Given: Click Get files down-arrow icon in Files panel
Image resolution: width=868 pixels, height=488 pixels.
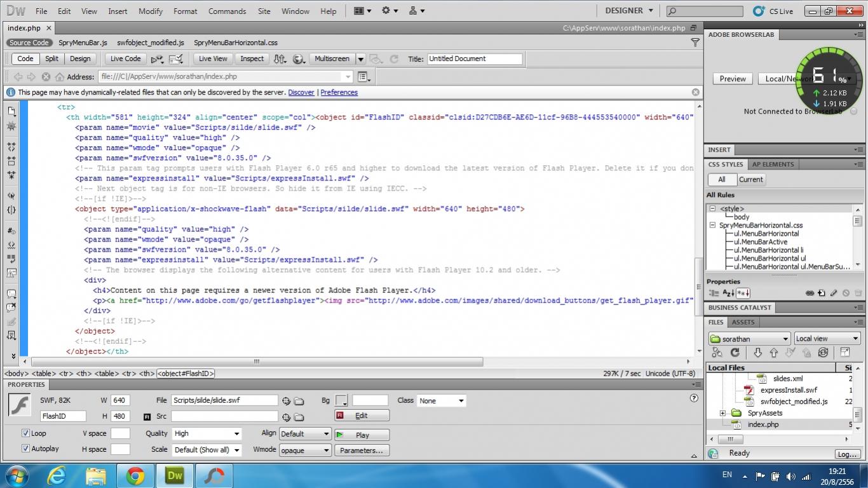Looking at the screenshot, I should pos(757,353).
